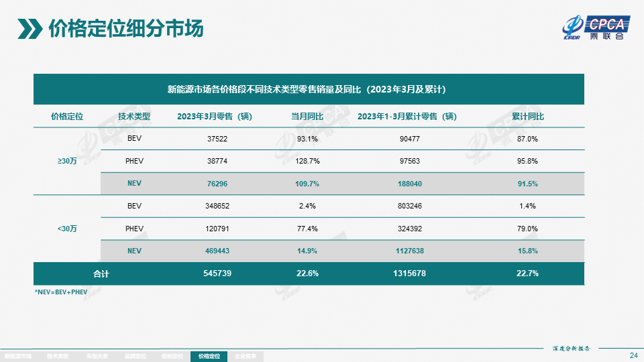
Task: Click the table's teal title banner
Action: pyautogui.click(x=309, y=89)
